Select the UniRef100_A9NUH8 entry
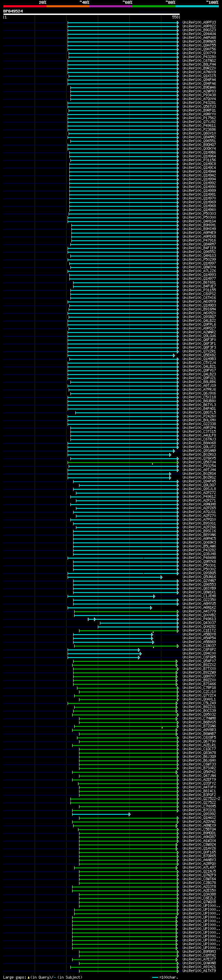Screen dimensions: 222x980 199,504
